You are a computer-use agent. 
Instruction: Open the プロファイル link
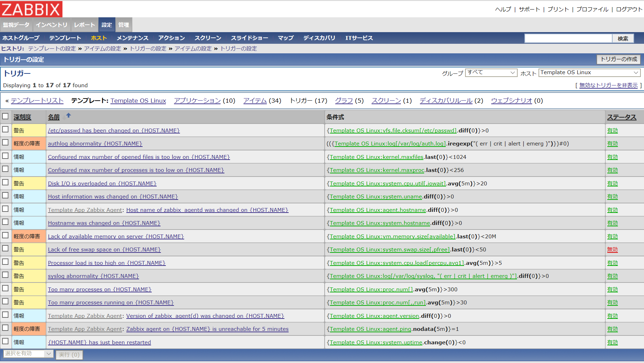point(592,9)
